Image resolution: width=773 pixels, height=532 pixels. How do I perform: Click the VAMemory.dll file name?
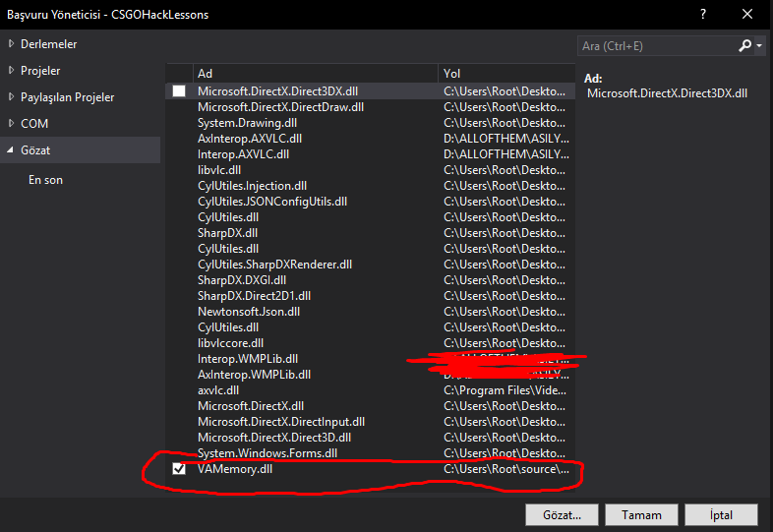point(235,469)
